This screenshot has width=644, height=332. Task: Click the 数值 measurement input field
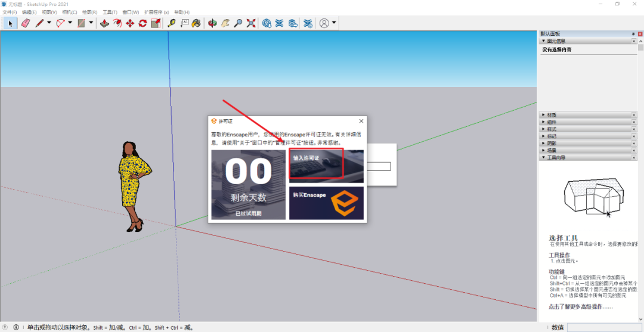(x=603, y=327)
